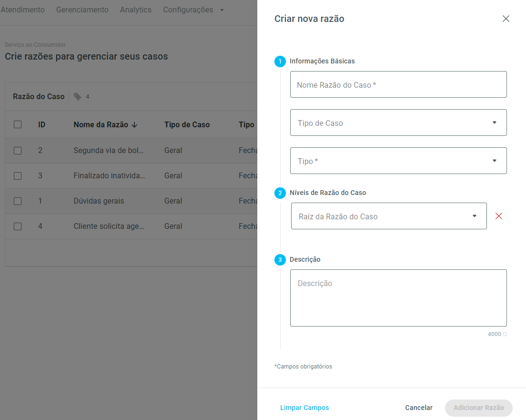This screenshot has width=526, height=420.
Task: Click step 2 circle for Níveis de Razão
Action: (x=280, y=193)
